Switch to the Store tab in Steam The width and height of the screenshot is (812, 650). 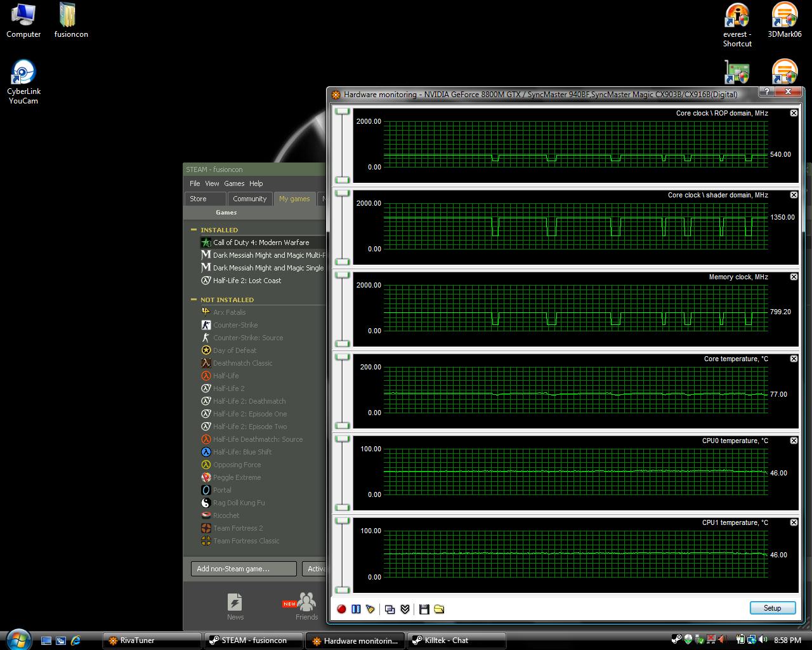pos(206,199)
